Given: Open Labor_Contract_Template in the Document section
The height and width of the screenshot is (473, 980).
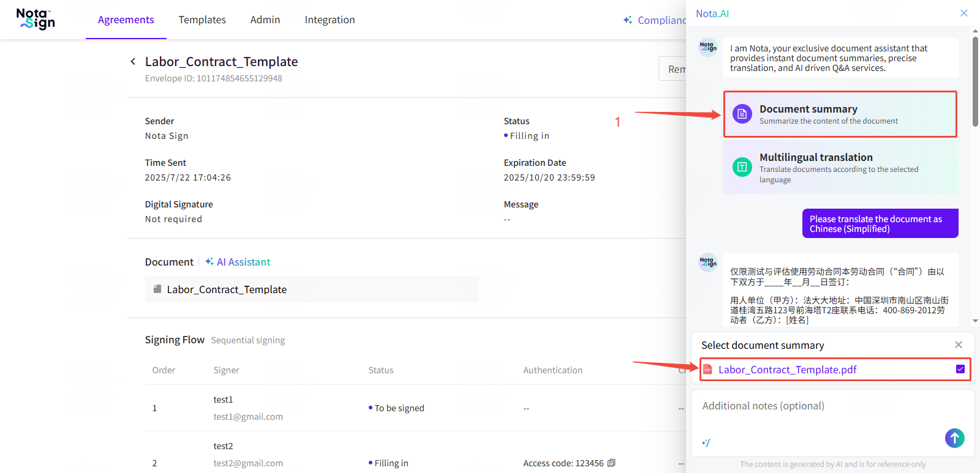Looking at the screenshot, I should coord(227,289).
